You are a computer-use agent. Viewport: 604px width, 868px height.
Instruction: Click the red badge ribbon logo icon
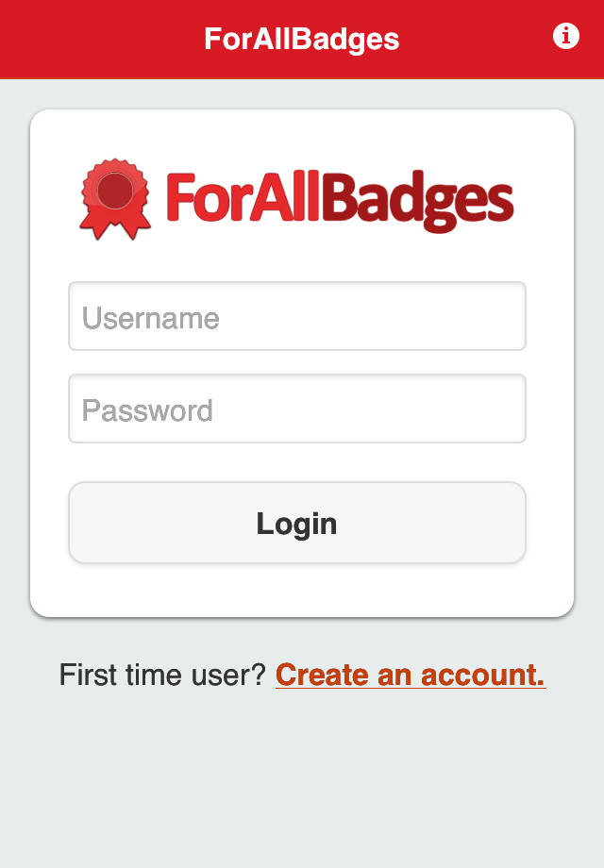pos(114,198)
